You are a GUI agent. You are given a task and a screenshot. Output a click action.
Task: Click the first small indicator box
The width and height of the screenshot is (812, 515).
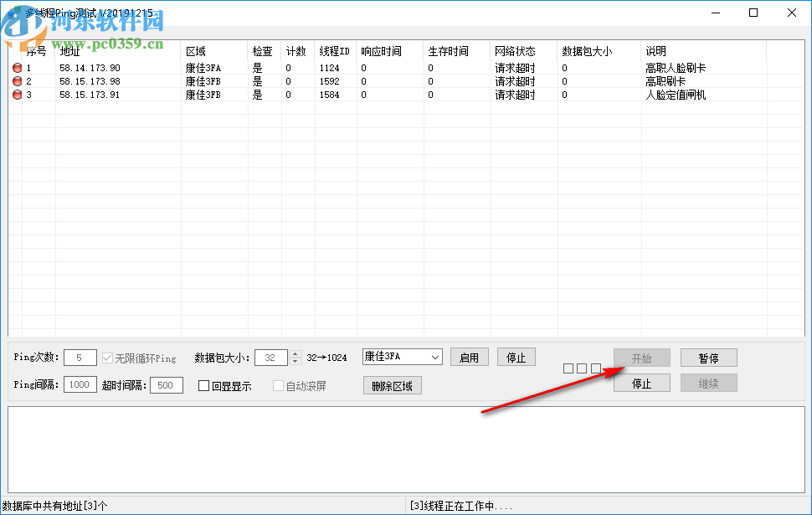[568, 368]
